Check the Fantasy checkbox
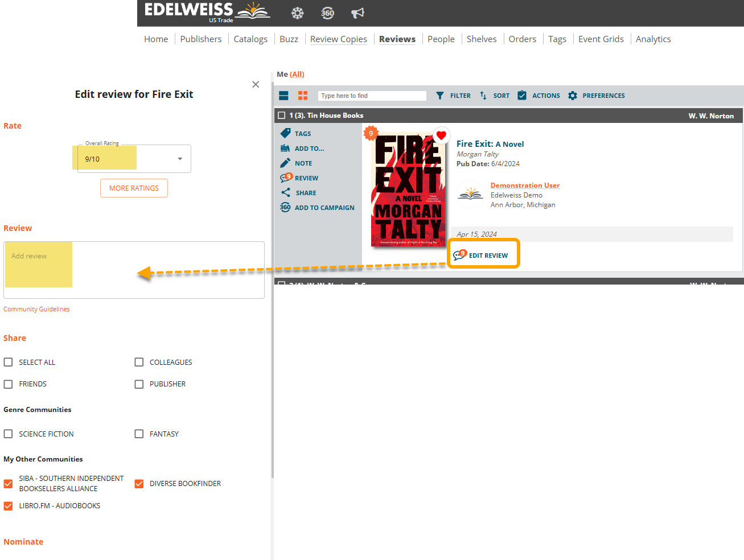This screenshot has width=744, height=560. (x=139, y=434)
